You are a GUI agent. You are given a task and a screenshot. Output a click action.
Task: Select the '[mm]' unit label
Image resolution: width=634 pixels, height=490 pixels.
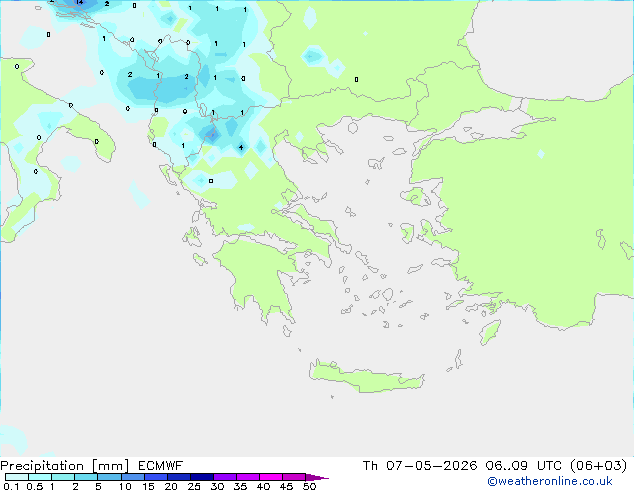click(x=110, y=466)
